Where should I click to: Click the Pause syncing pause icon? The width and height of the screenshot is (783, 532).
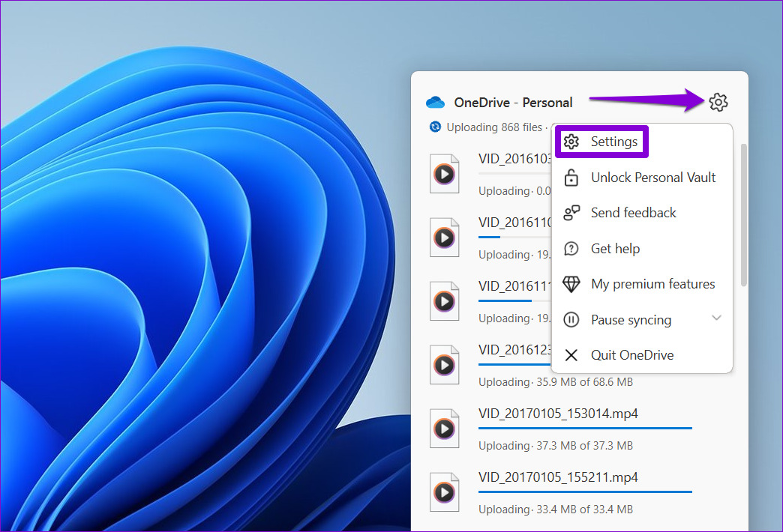point(571,319)
